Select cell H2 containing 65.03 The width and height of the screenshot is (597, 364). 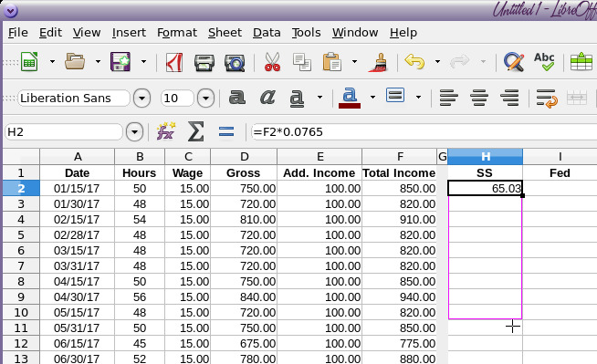[485, 188]
